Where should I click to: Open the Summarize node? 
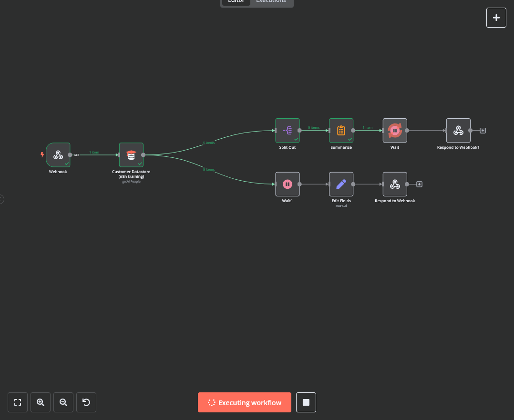pos(341,130)
